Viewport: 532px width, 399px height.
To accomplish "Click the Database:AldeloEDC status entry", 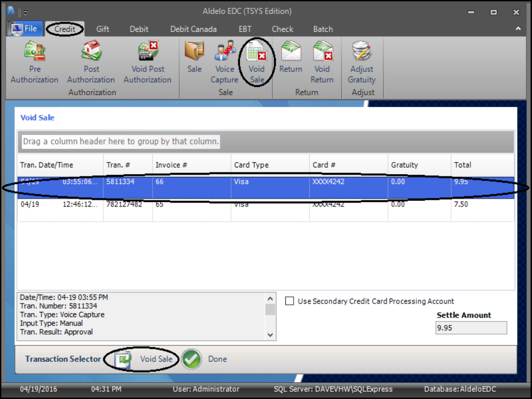I will pyautogui.click(x=460, y=389).
